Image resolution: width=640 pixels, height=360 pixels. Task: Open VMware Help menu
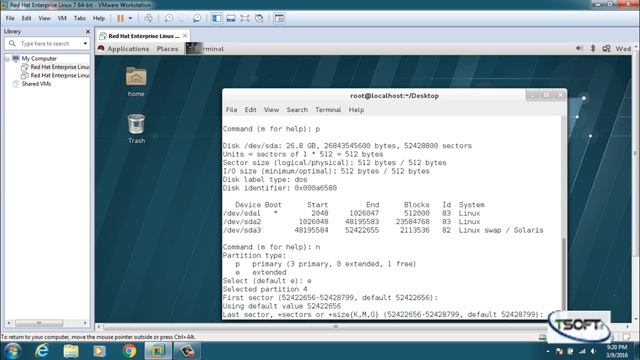coord(98,18)
